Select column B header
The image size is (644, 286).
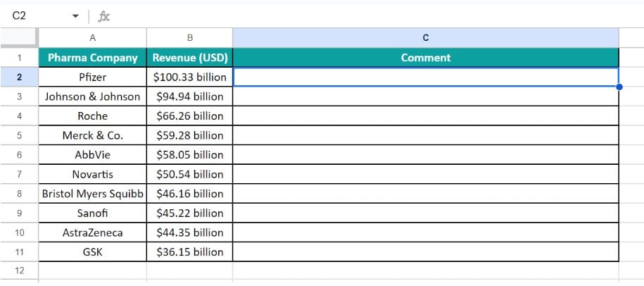pyautogui.click(x=190, y=38)
